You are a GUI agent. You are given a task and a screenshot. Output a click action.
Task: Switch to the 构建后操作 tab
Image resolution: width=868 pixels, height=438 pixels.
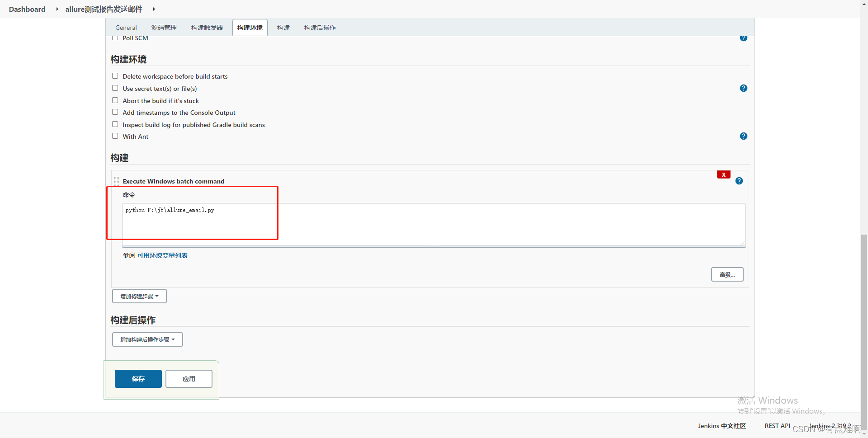point(320,28)
